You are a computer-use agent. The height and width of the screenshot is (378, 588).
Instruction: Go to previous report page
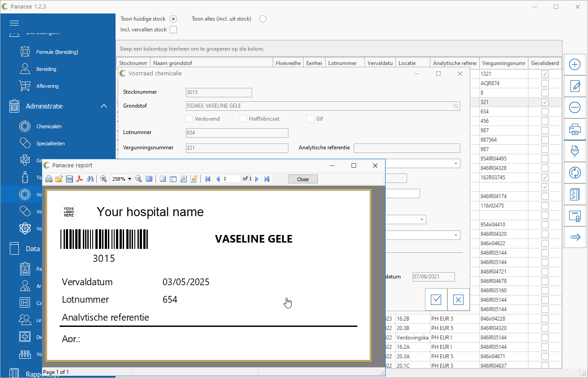pyautogui.click(x=218, y=179)
